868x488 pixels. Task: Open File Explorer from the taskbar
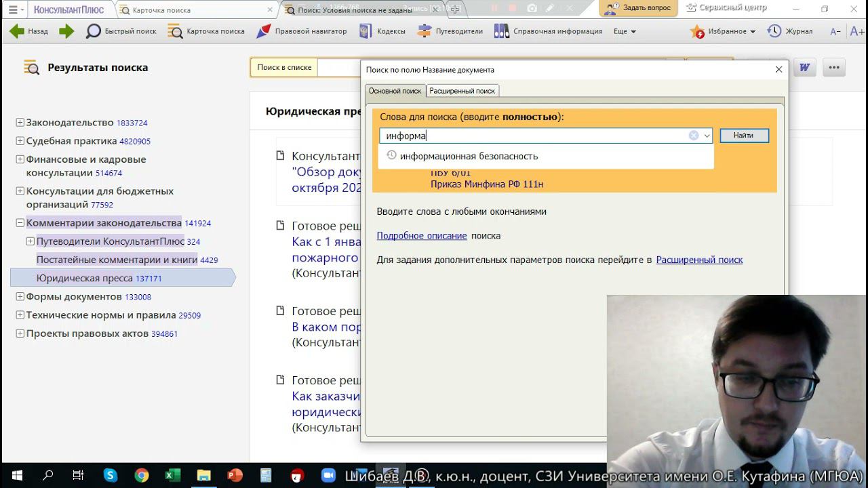pyautogui.click(x=203, y=475)
